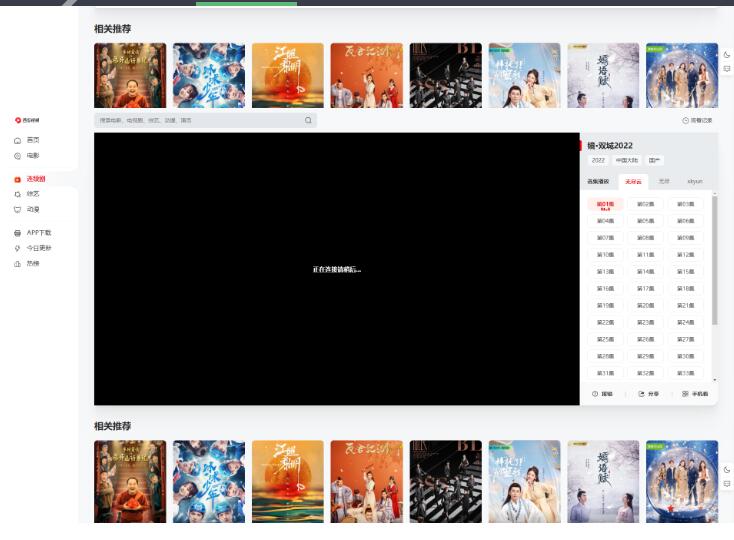Click the 首页 home icon in sidebar
The image size is (734, 540).
coord(17,140)
